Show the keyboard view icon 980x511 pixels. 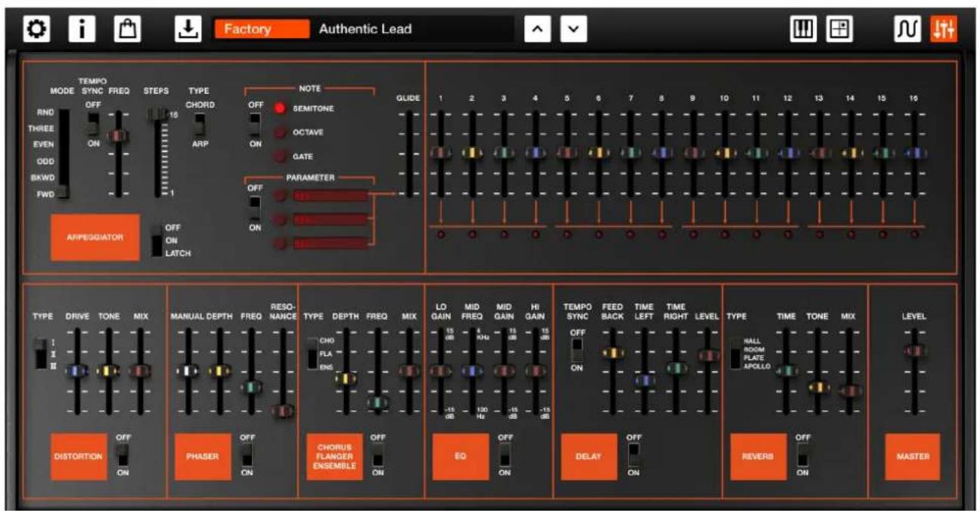tap(804, 29)
